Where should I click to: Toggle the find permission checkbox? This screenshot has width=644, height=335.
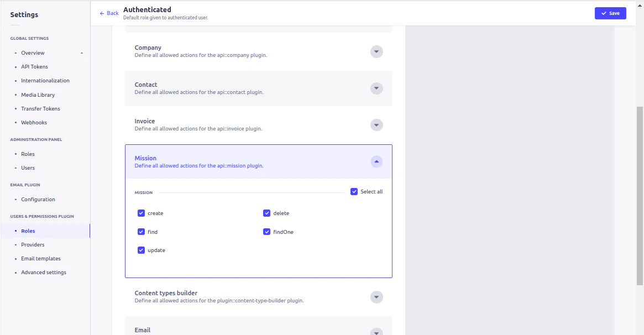click(142, 231)
